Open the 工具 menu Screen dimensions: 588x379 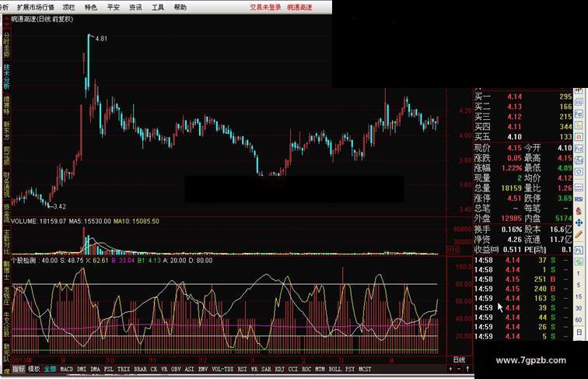coord(158,7)
